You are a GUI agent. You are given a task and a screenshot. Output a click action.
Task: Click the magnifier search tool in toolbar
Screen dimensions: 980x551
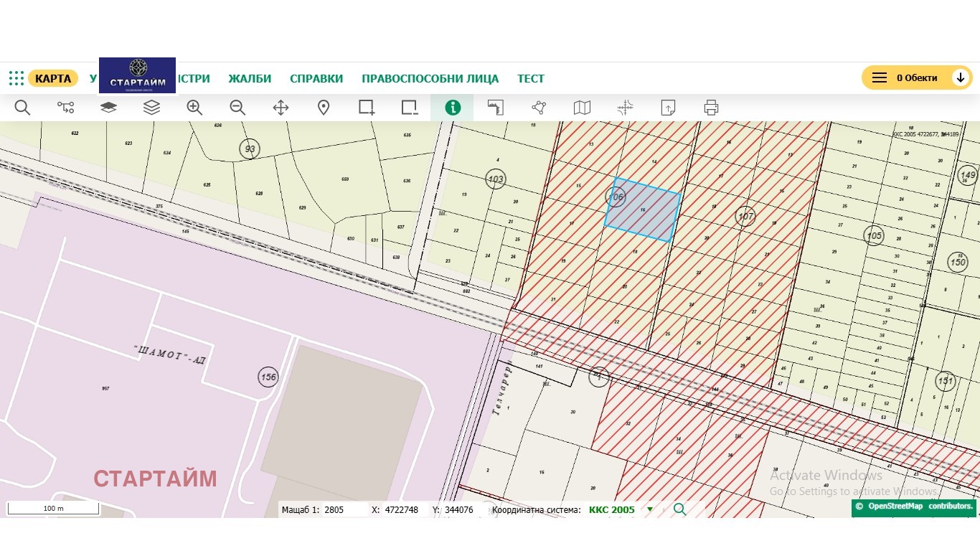click(22, 108)
